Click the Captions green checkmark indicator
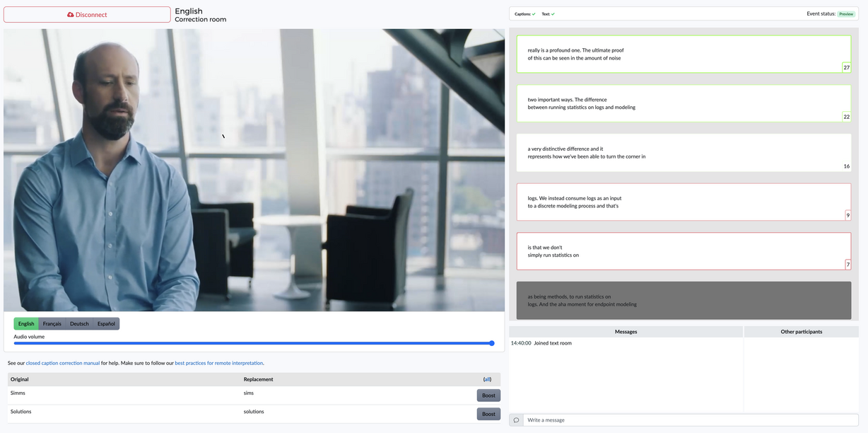This screenshot has width=868, height=433. [x=534, y=14]
